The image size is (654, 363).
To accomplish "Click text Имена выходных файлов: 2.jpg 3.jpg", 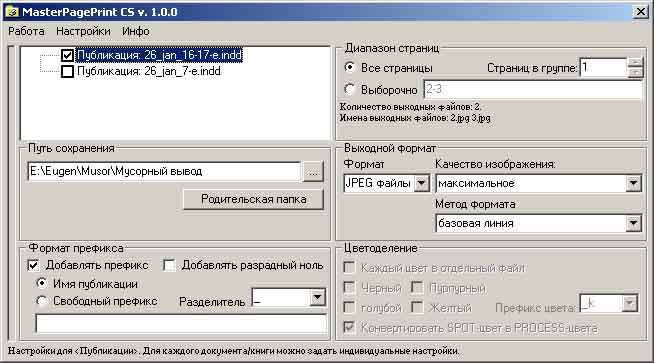I will click(x=415, y=118).
